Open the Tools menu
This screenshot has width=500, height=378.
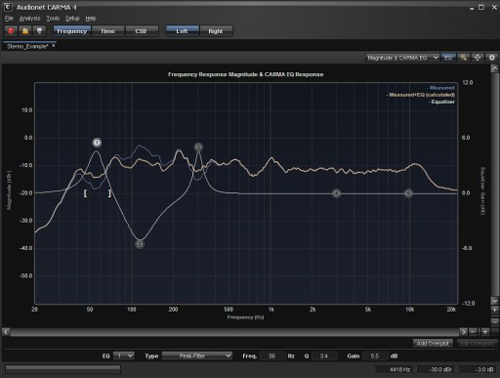[53, 18]
